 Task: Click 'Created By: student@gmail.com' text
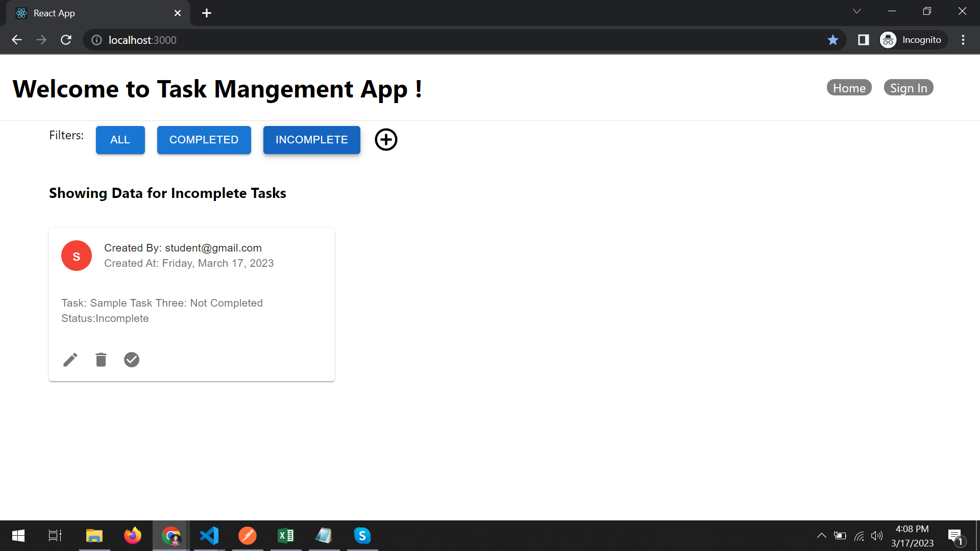[x=183, y=248]
